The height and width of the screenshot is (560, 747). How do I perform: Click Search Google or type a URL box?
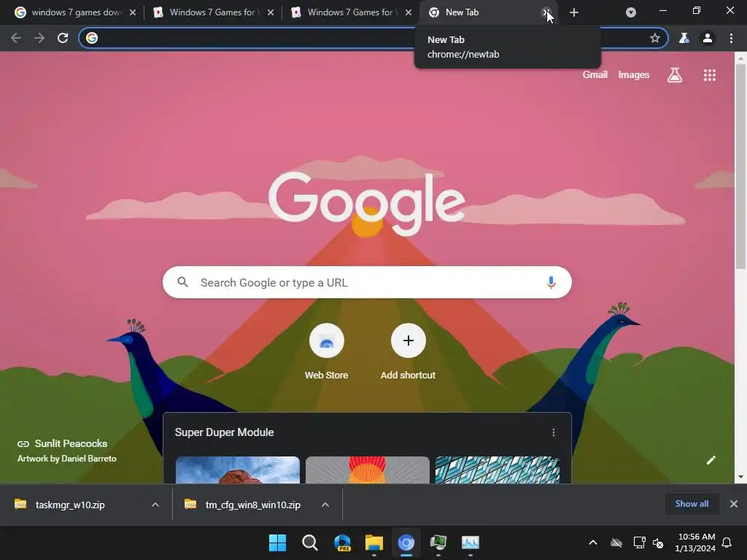367,282
